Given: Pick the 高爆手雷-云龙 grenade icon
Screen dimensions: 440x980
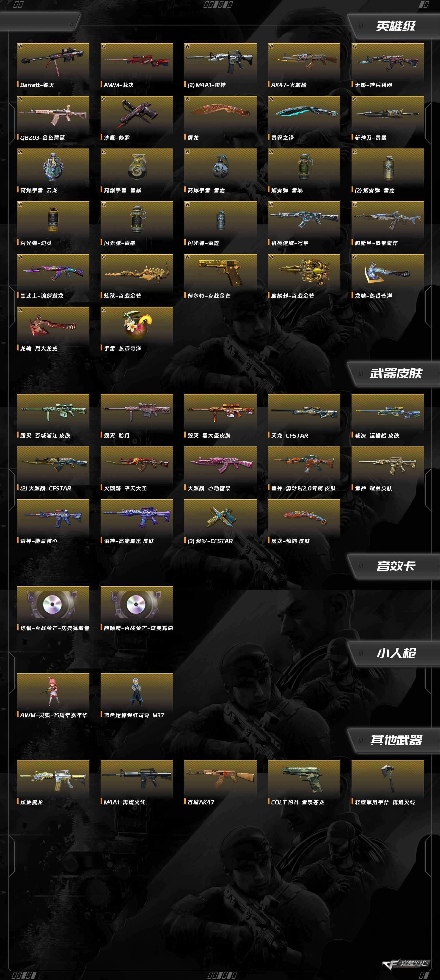Looking at the screenshot, I should point(53,166).
